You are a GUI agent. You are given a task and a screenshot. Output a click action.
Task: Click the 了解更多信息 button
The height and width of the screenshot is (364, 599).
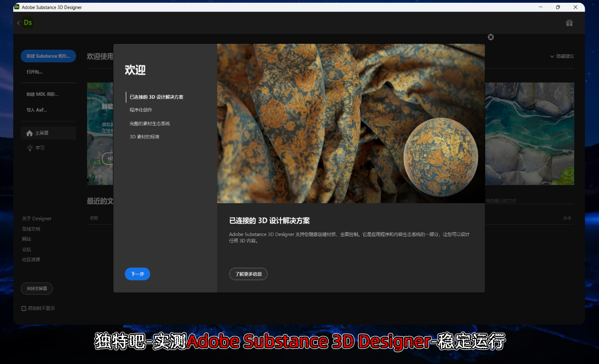(248, 274)
